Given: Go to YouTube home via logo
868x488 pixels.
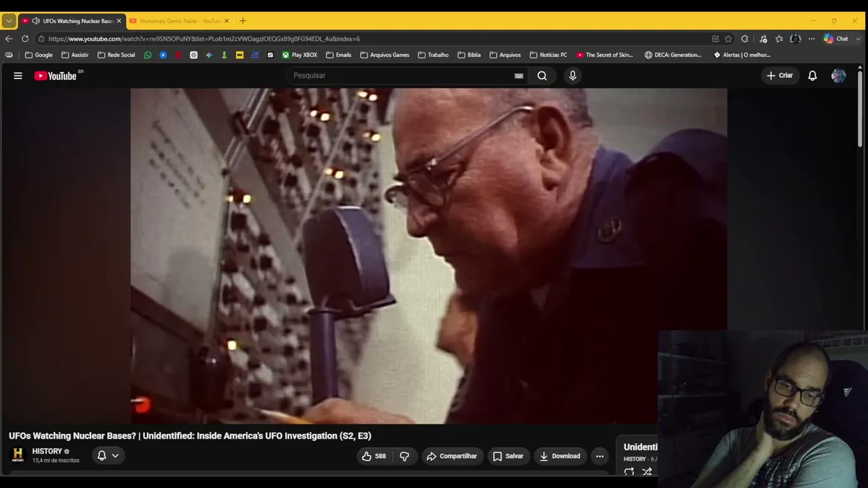Looking at the screenshot, I should pyautogui.click(x=56, y=76).
